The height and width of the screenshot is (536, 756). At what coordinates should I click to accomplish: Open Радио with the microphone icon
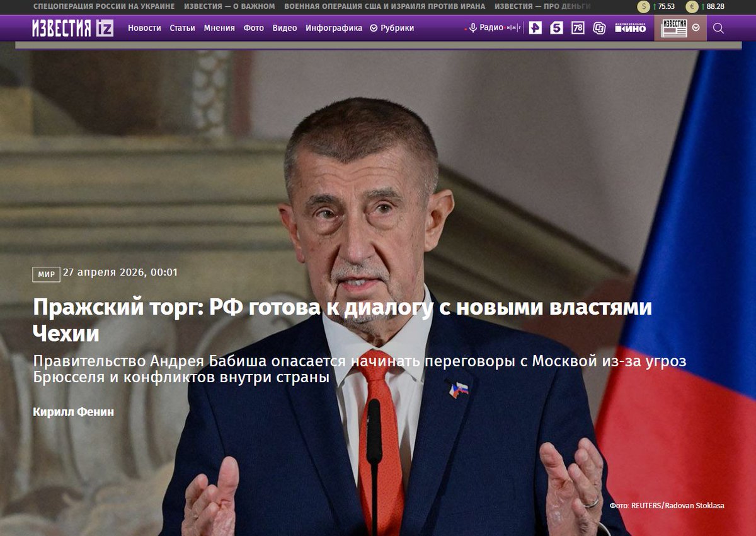tap(486, 28)
